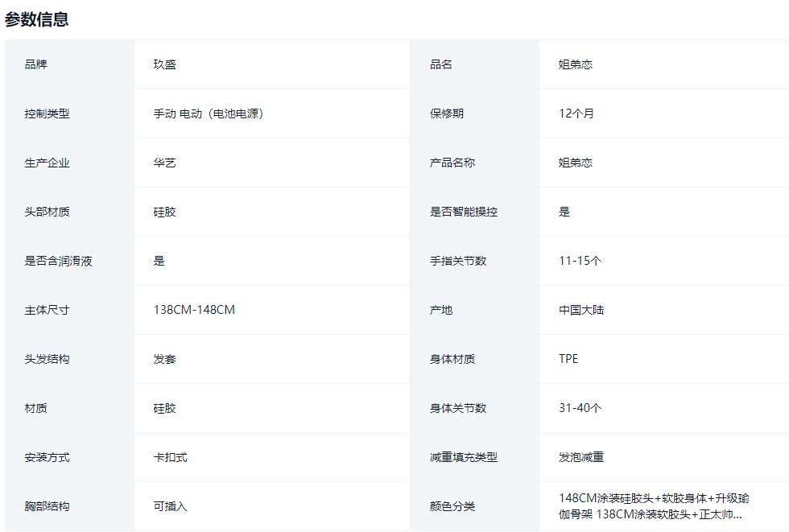Image resolution: width=789 pixels, height=532 pixels.
Task: Click the 头发结构 value 发套
Action: click(165, 359)
